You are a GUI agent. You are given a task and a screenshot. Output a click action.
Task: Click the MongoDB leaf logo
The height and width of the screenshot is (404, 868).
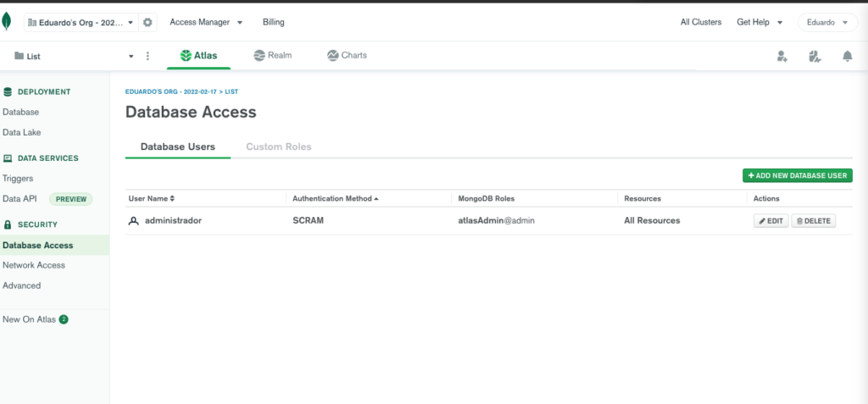7,21
